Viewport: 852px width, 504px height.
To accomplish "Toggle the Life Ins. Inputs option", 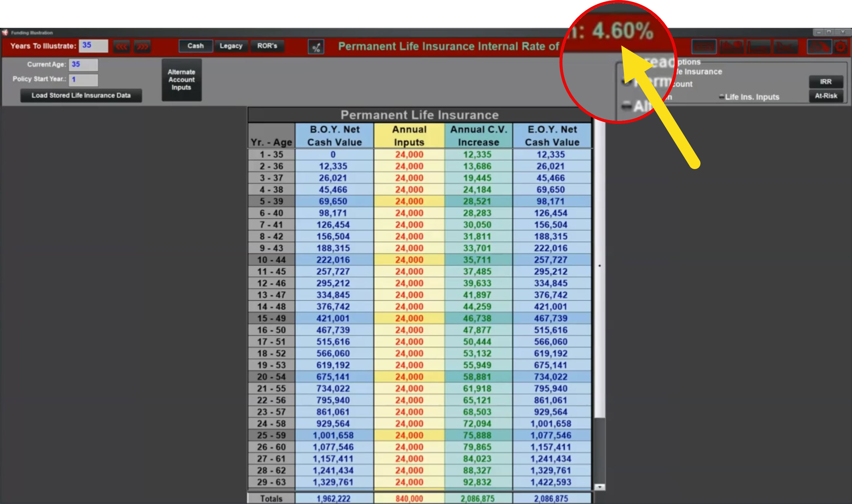I will tap(749, 97).
